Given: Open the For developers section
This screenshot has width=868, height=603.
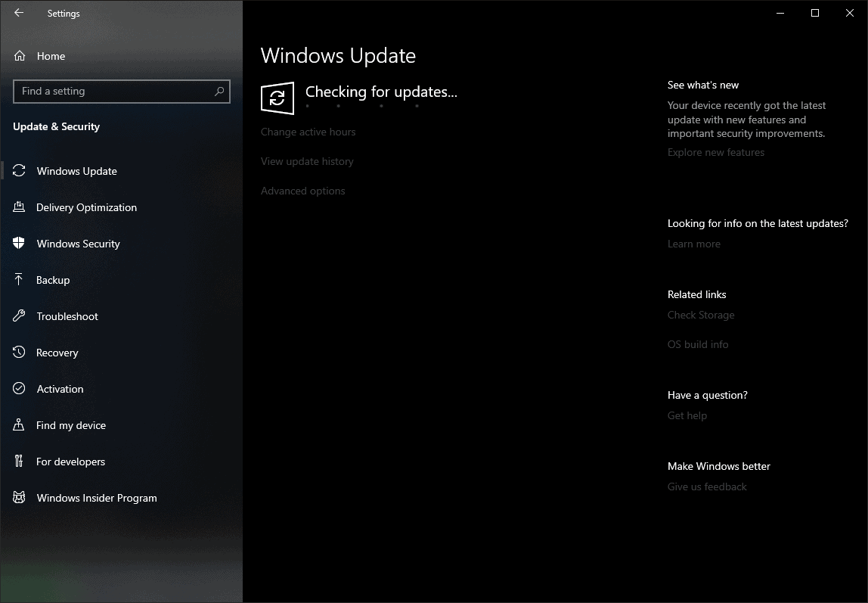Looking at the screenshot, I should 70,462.
